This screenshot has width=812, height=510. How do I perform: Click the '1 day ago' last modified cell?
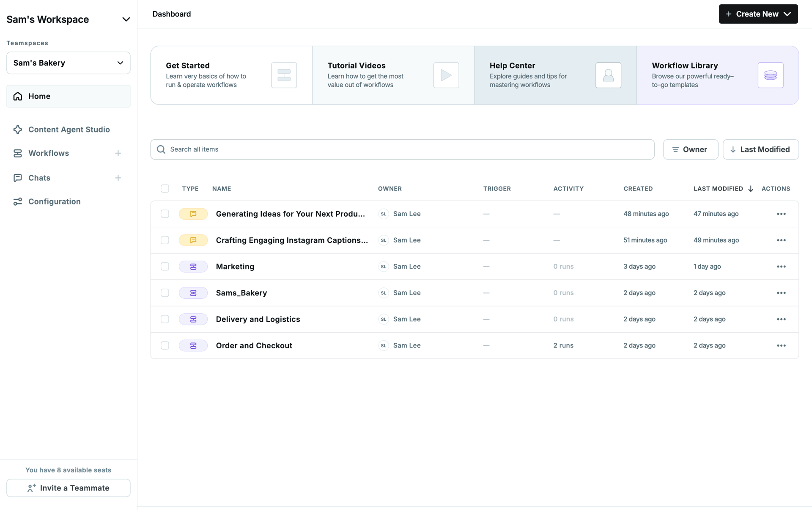pyautogui.click(x=707, y=266)
